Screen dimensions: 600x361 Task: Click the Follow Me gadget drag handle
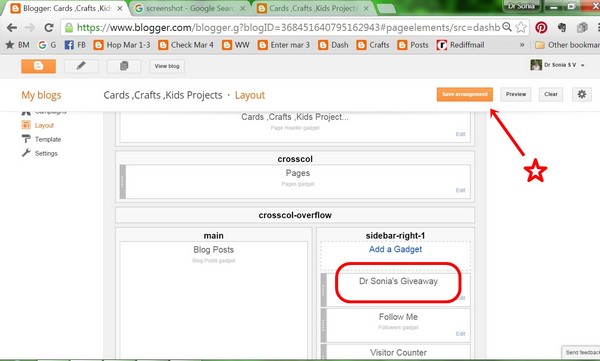click(324, 325)
